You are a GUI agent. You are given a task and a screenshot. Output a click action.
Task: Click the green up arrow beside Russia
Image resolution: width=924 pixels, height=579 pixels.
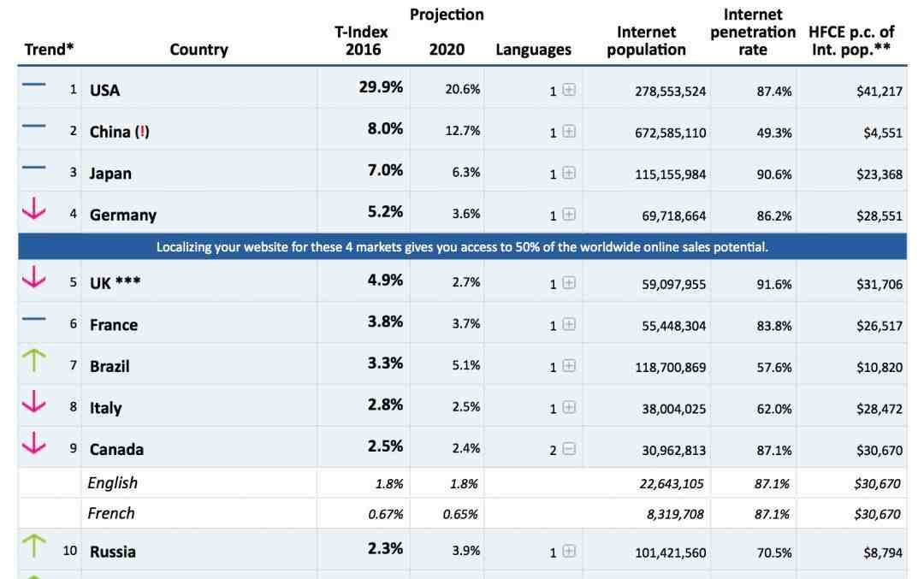pyautogui.click(x=33, y=546)
